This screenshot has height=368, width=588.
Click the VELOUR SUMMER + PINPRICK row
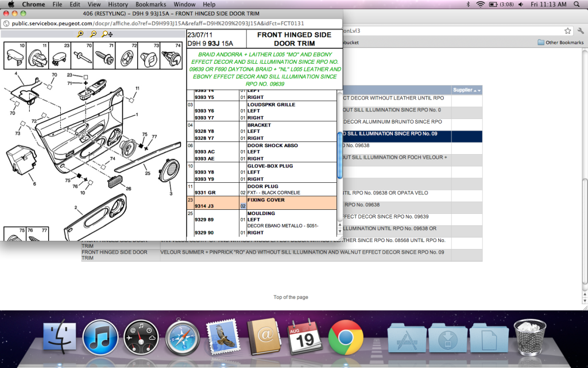281,255
